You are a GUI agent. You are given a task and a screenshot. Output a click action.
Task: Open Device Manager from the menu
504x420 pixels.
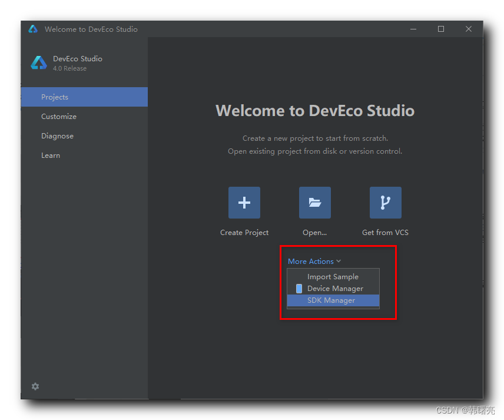point(335,289)
